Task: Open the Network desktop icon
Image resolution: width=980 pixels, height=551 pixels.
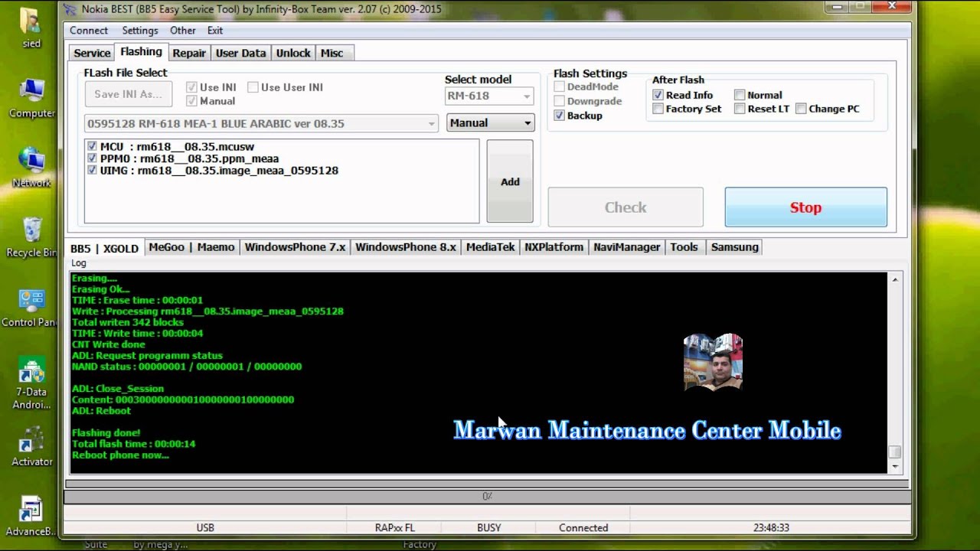Action: tap(31, 168)
